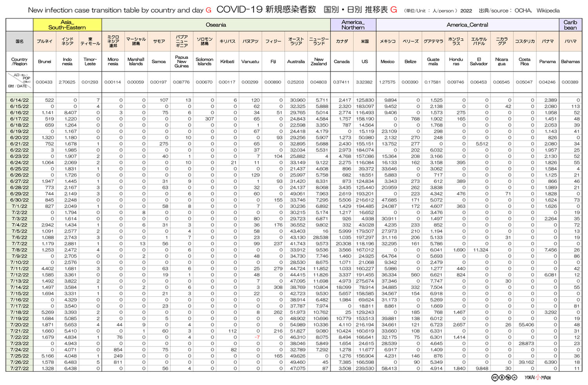Screen dimensions: 588x385
Task: Click the Japanese header サモア
Action: [x=159, y=42]
